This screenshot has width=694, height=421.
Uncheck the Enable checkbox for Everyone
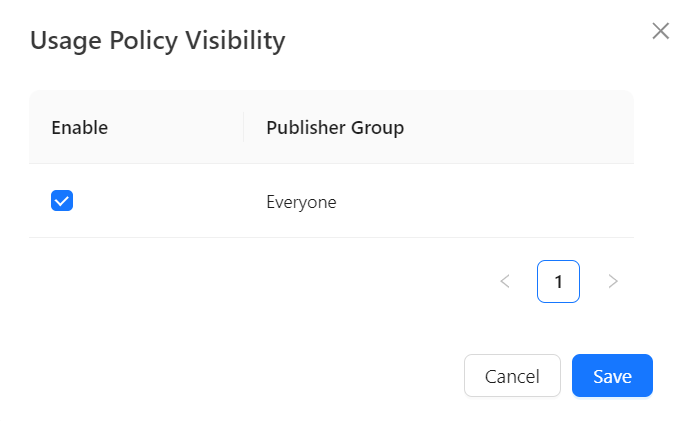(x=62, y=201)
